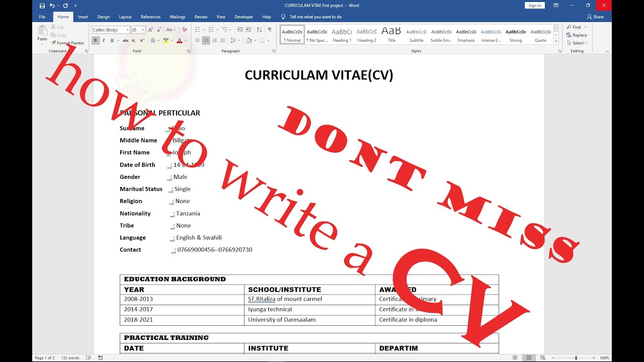Start a numbered list
This screenshot has height=362, width=644.
(211, 30)
